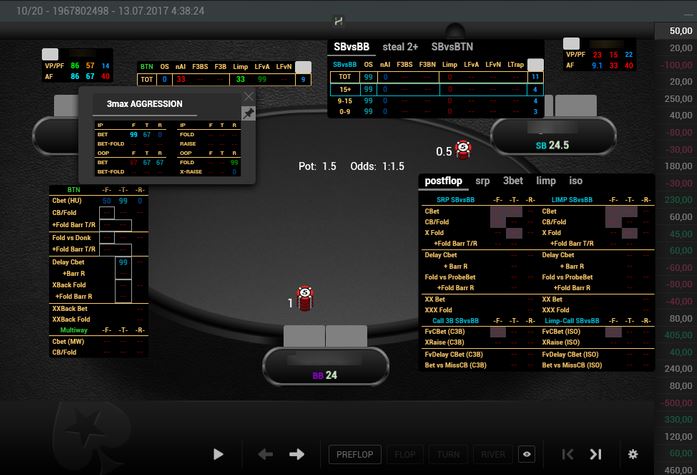
Task: Open the SBvsBTN tab
Action: point(453,47)
